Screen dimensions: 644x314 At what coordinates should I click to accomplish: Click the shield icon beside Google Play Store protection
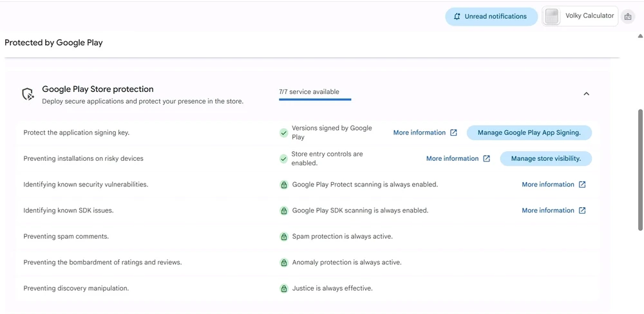point(28,95)
